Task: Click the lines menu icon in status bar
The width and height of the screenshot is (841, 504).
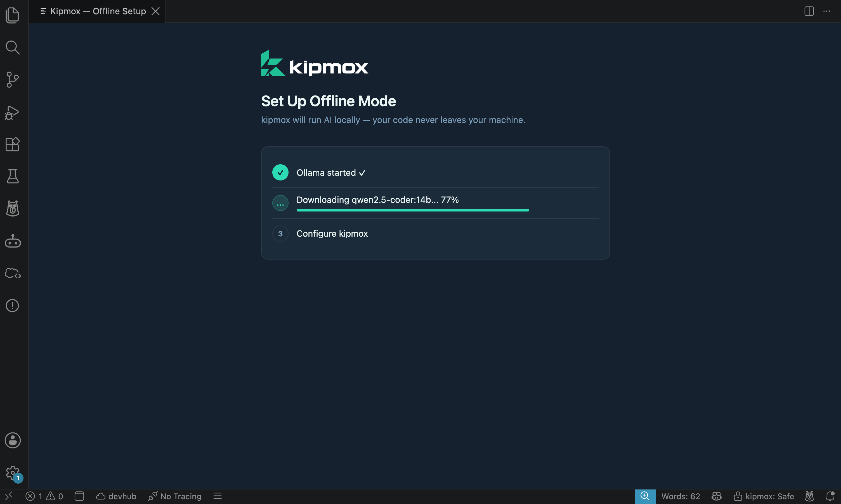Action: (218, 496)
